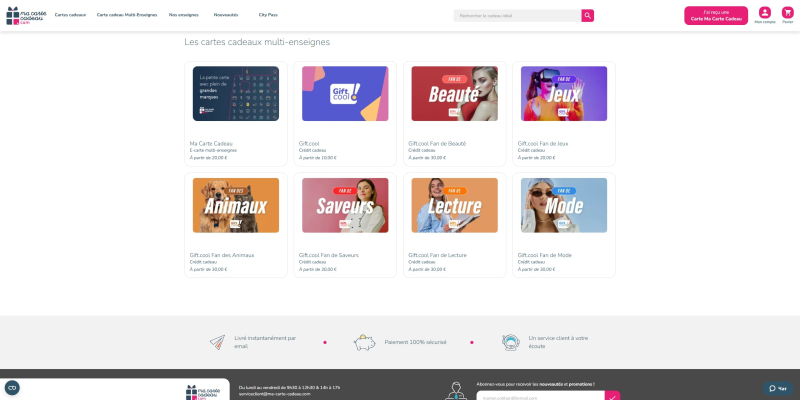800x400 pixels.
Task: Click 'Livré instantanément par email' text
Action: [265, 342]
